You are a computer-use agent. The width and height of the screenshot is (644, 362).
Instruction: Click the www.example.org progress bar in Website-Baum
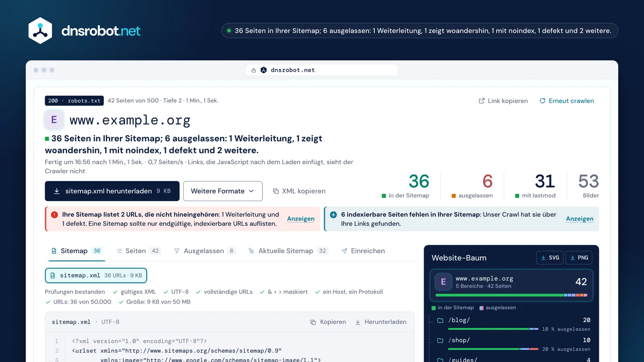click(x=511, y=295)
